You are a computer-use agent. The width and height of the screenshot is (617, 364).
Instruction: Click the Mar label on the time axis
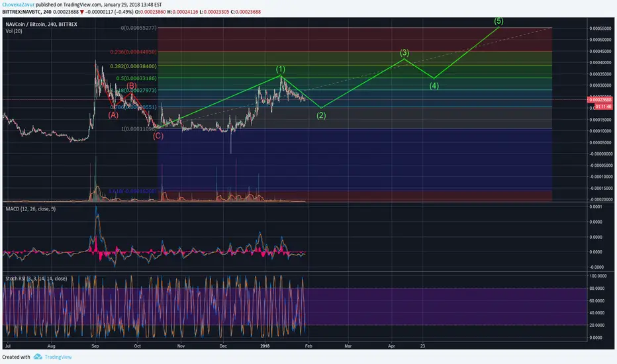pyautogui.click(x=348, y=346)
